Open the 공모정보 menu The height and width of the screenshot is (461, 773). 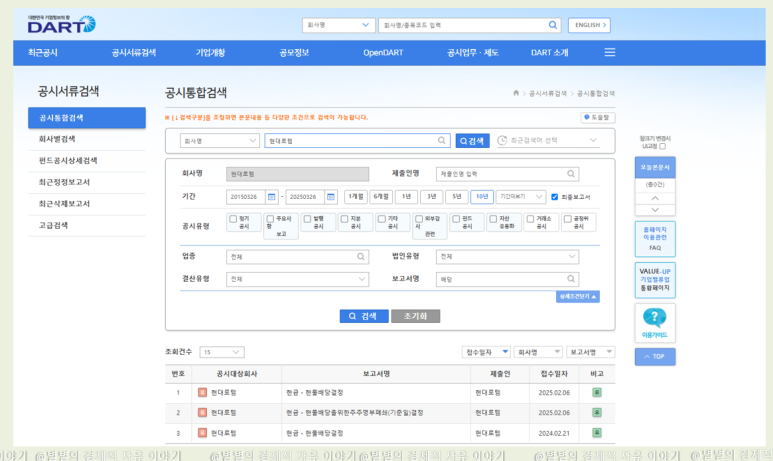(x=294, y=53)
